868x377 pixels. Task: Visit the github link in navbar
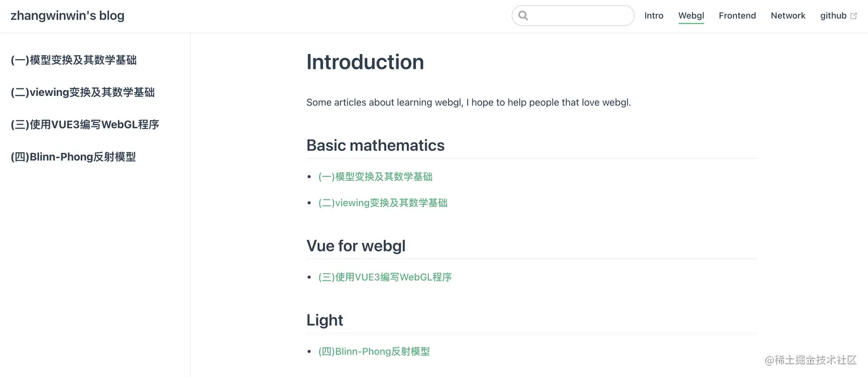[834, 15]
